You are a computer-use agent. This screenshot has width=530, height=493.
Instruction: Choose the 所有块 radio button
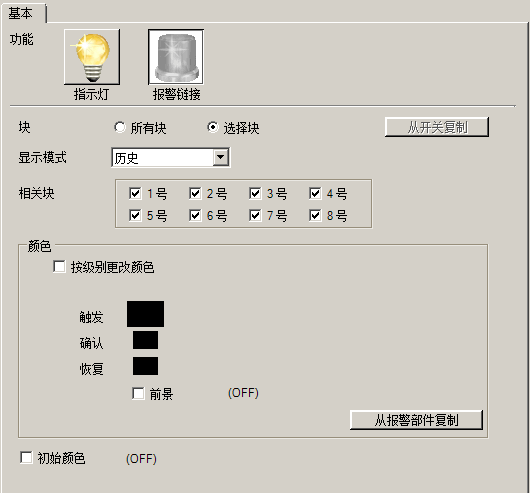(120, 127)
